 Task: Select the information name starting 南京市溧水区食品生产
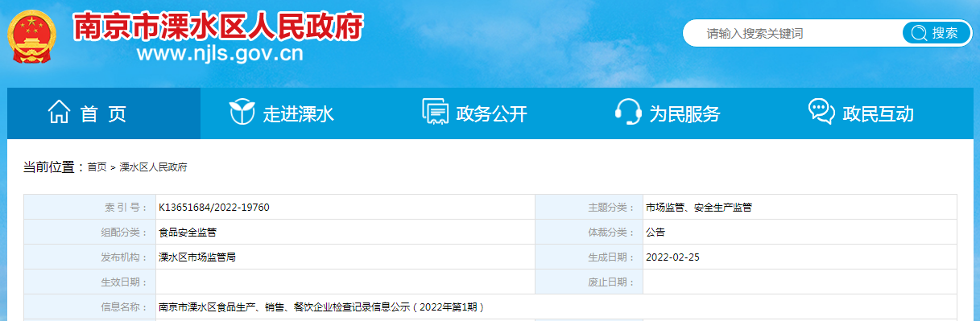321,307
